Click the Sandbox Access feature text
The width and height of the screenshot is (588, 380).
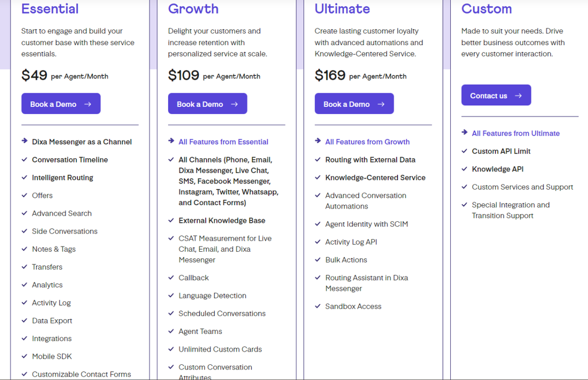[x=353, y=307]
